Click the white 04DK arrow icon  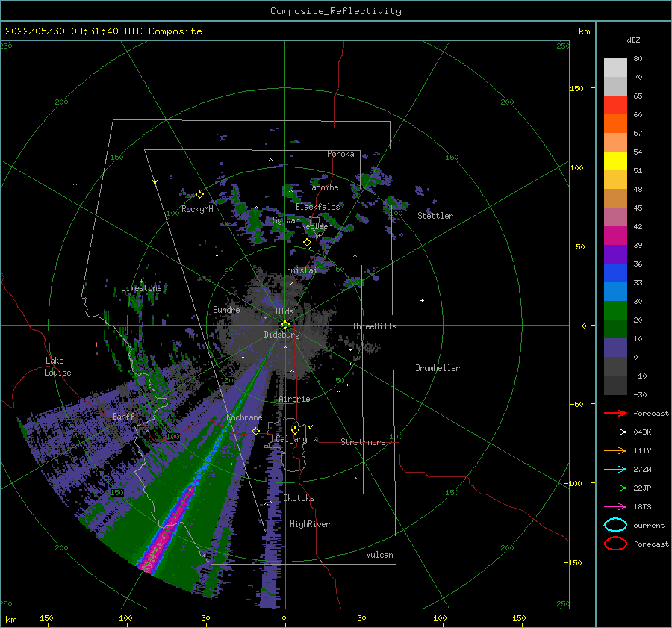615,432
